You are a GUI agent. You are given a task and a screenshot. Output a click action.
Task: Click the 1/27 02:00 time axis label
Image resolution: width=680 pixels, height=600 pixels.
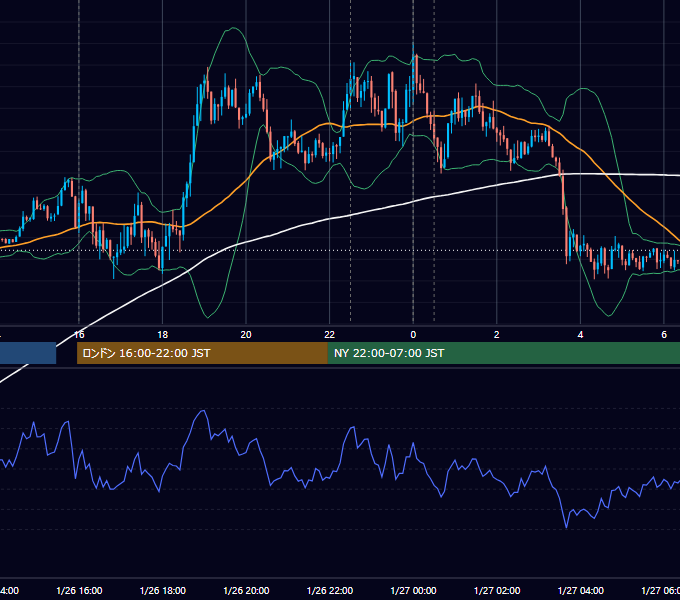click(497, 590)
